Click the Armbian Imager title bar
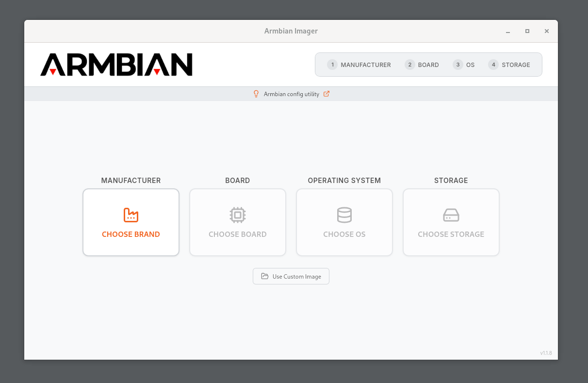 pos(291,31)
